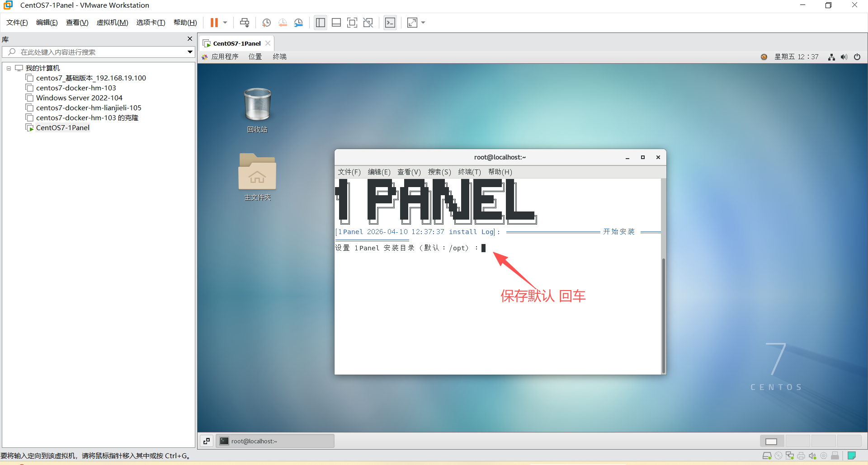The width and height of the screenshot is (868, 465).
Task: Open the GNOME 位置 menu
Action: (255, 56)
